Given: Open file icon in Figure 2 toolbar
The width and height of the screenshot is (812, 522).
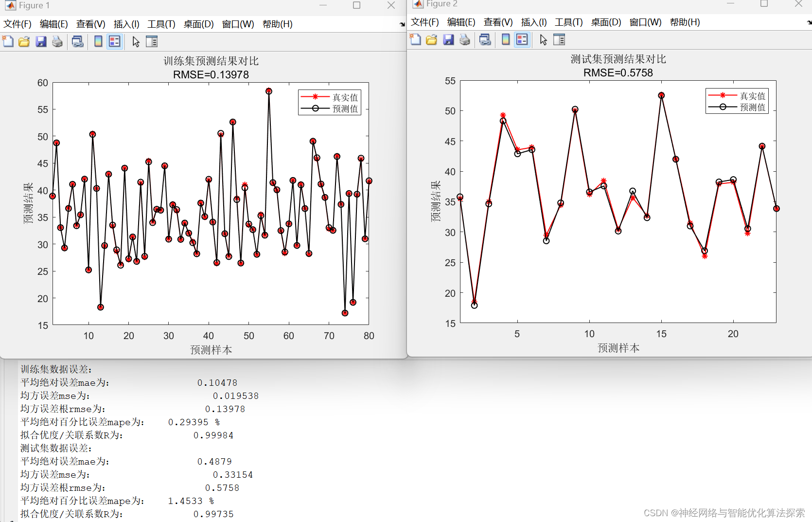Looking at the screenshot, I should 431,39.
